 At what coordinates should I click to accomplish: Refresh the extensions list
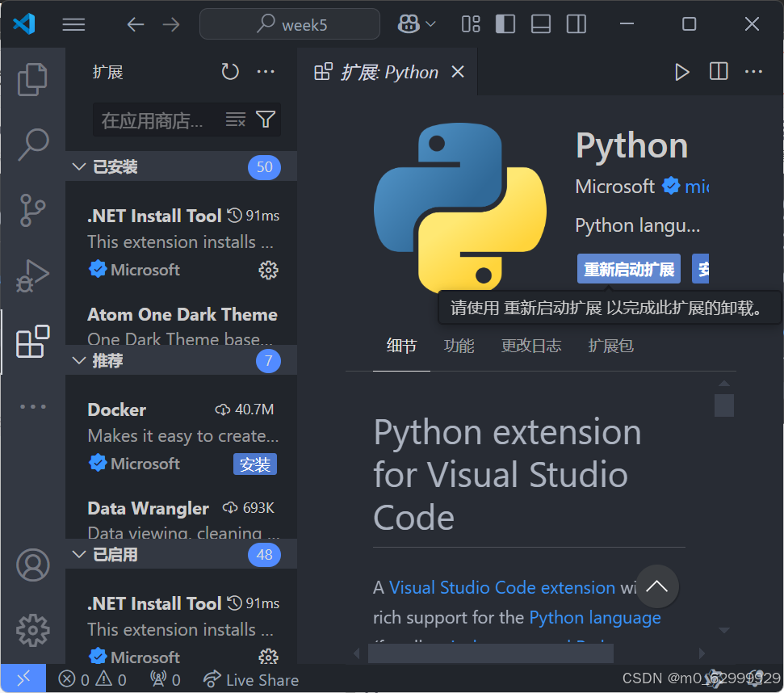tap(230, 72)
